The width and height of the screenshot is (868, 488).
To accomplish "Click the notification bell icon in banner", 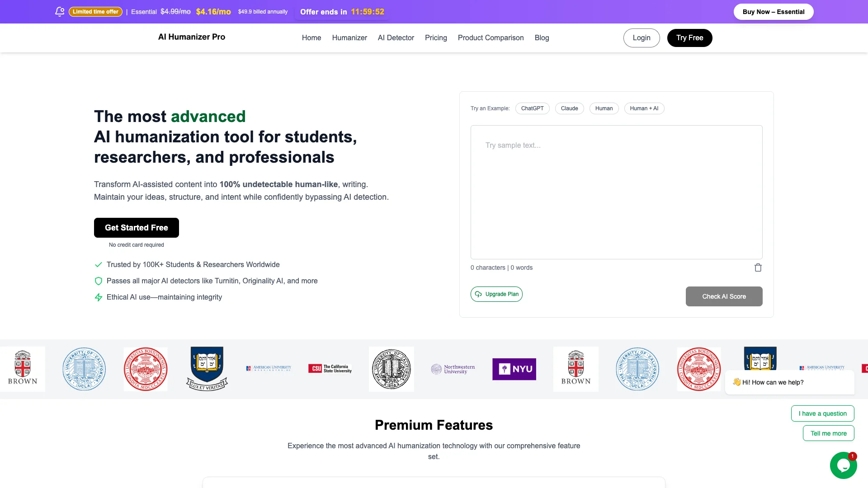I will (x=60, y=12).
